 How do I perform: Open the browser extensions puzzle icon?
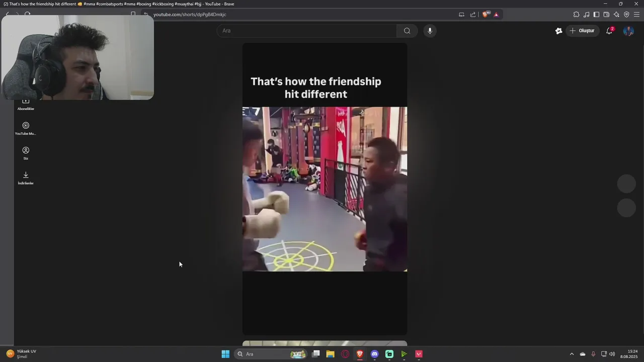[577, 15]
